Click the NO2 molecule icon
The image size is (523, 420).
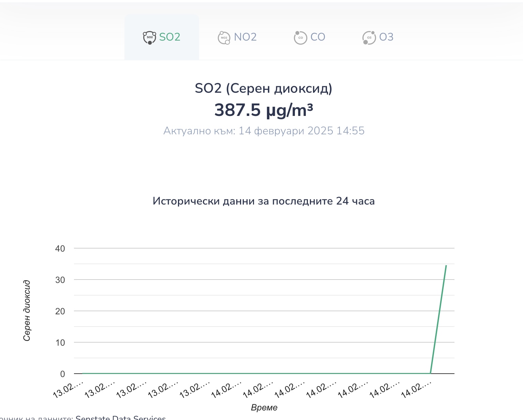[224, 37]
